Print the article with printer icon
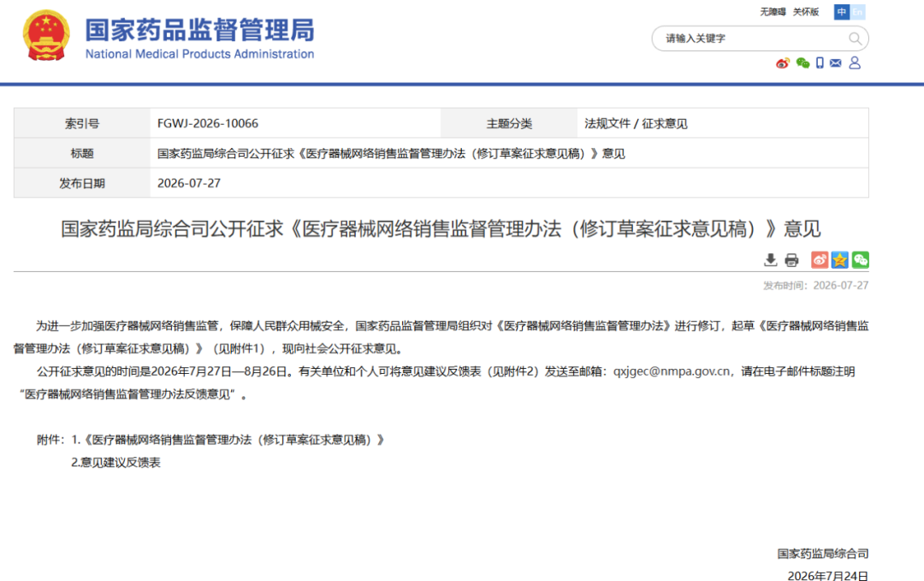Viewport: 924px width, 581px height. (x=791, y=260)
